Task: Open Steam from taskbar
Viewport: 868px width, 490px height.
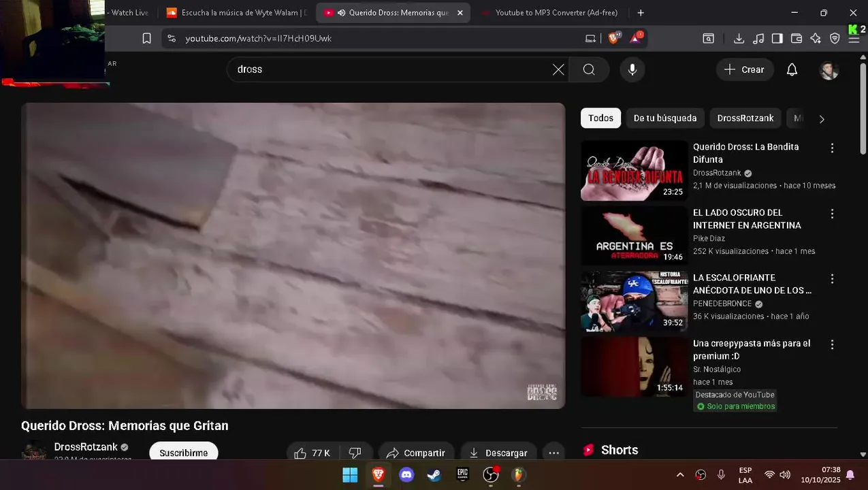Action: [434, 474]
